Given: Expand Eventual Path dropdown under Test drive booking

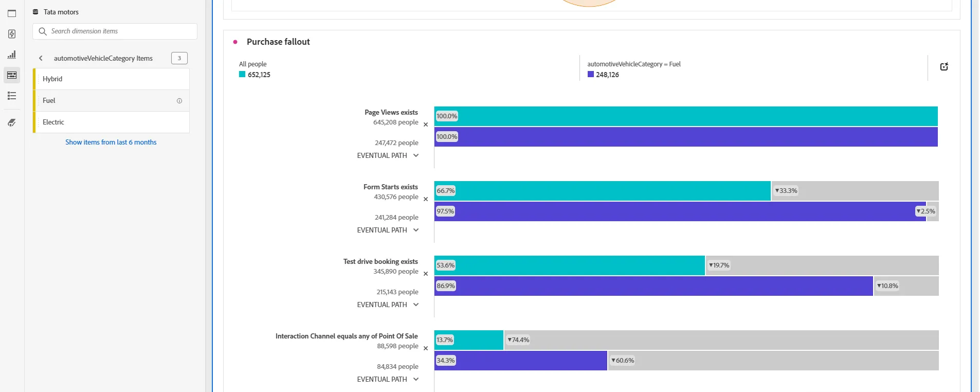Looking at the screenshot, I should click(388, 305).
